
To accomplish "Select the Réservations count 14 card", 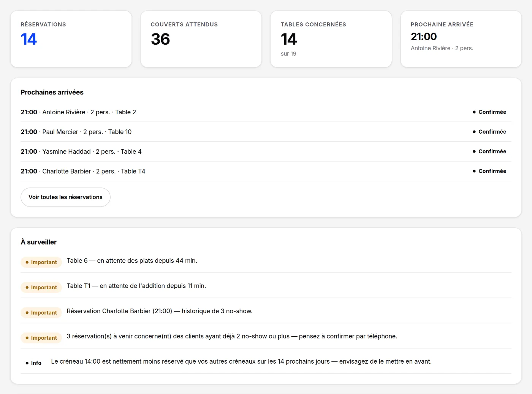I will (x=71, y=39).
